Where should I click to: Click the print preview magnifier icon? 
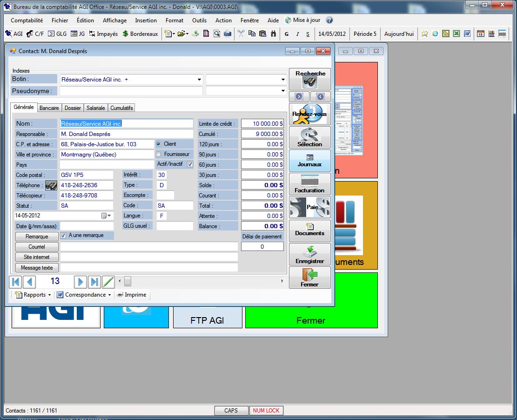(217, 34)
